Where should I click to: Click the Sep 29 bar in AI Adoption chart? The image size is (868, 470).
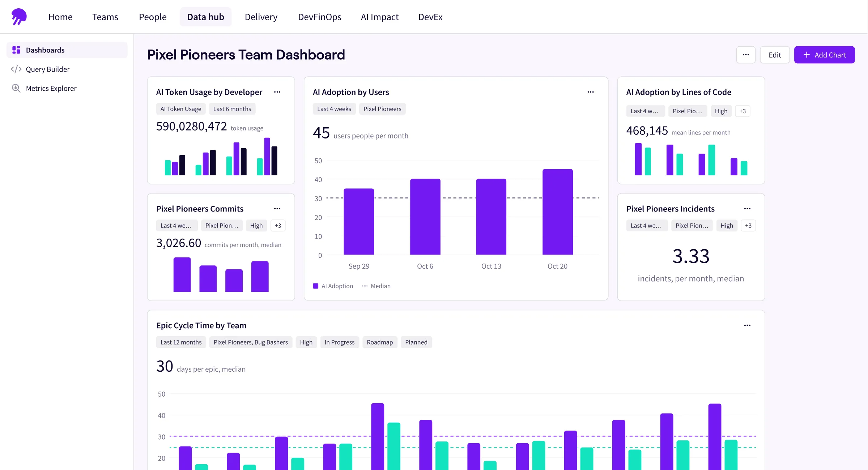coord(359,222)
